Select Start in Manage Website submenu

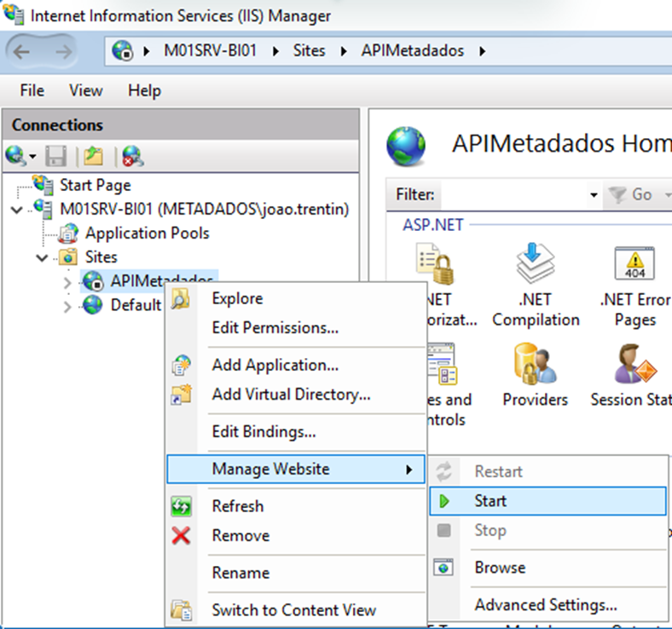pyautogui.click(x=490, y=501)
